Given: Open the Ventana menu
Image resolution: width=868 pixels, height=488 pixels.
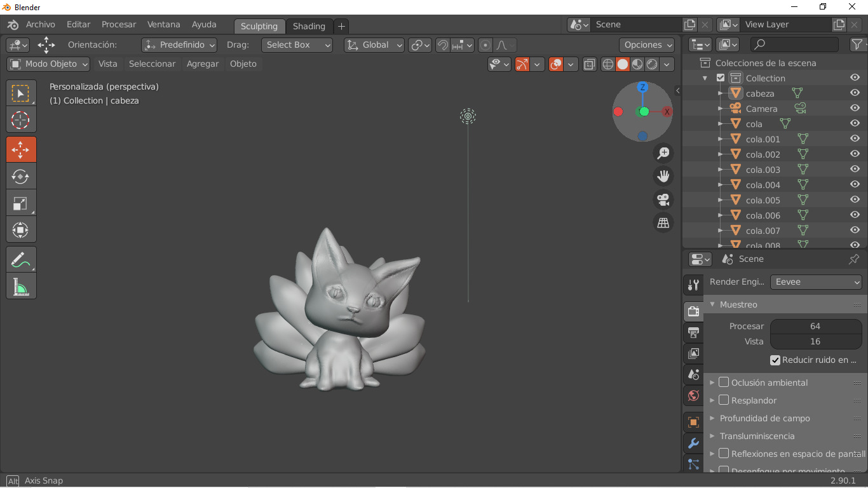Looking at the screenshot, I should coord(164,24).
